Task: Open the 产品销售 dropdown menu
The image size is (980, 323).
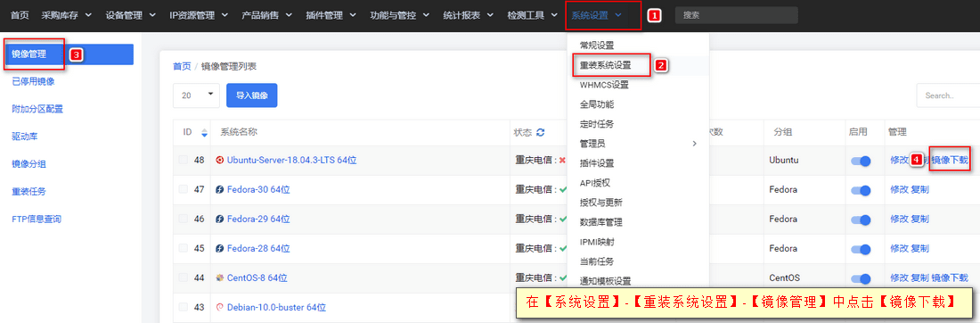Action: tap(267, 15)
